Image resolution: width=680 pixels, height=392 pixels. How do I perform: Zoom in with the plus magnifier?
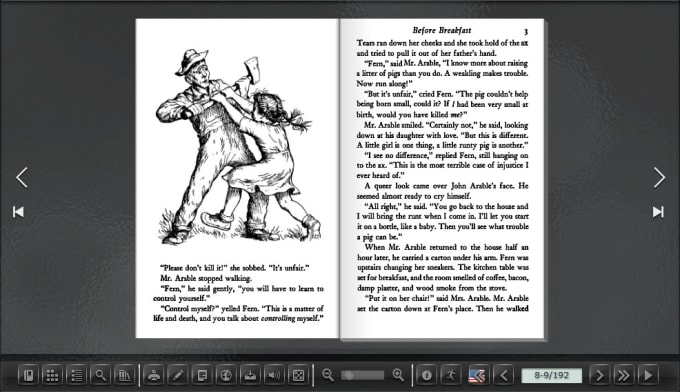pyautogui.click(x=398, y=375)
